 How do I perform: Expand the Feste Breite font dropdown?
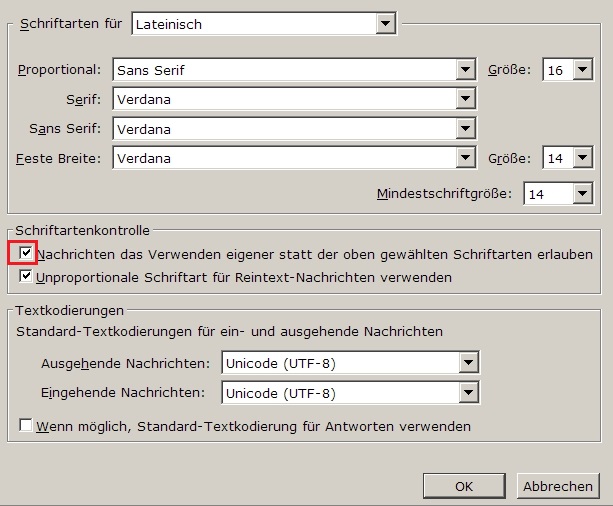click(x=465, y=158)
